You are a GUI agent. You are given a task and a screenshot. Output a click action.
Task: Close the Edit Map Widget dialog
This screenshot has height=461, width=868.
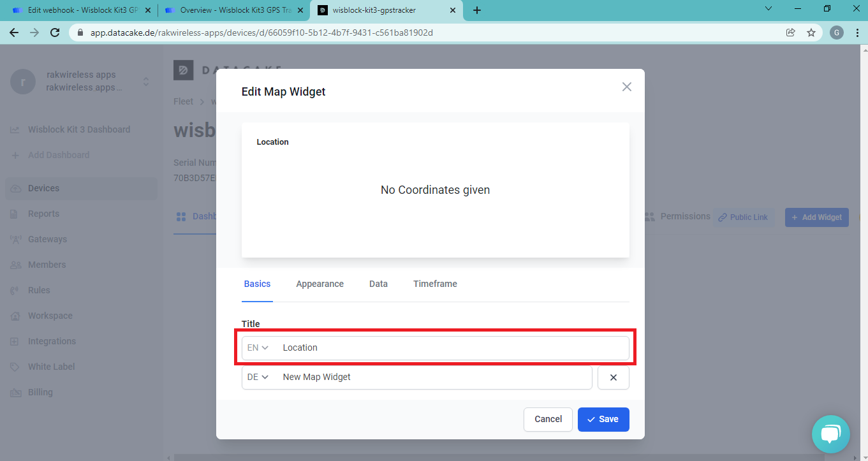tap(626, 87)
